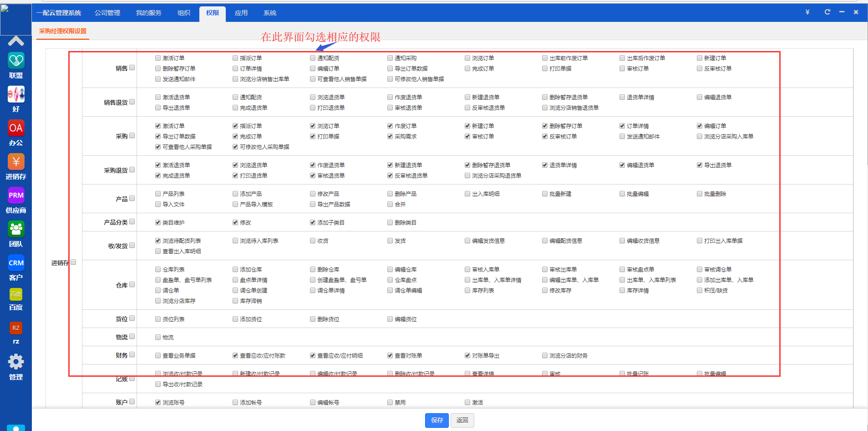The width and height of the screenshot is (868, 431).
Task: Check 批量新建 under 产品
Action: pyautogui.click(x=545, y=194)
